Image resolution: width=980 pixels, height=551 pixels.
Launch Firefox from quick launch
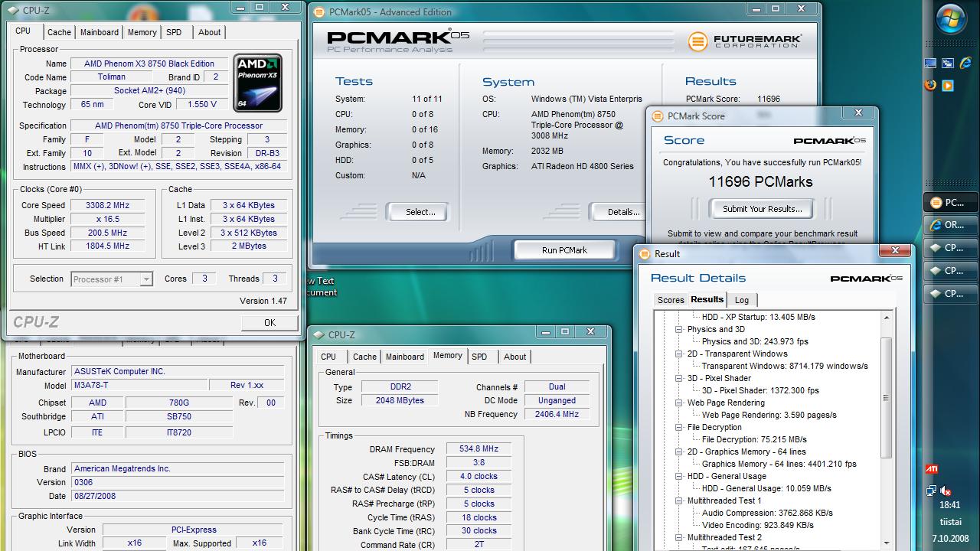[x=931, y=85]
